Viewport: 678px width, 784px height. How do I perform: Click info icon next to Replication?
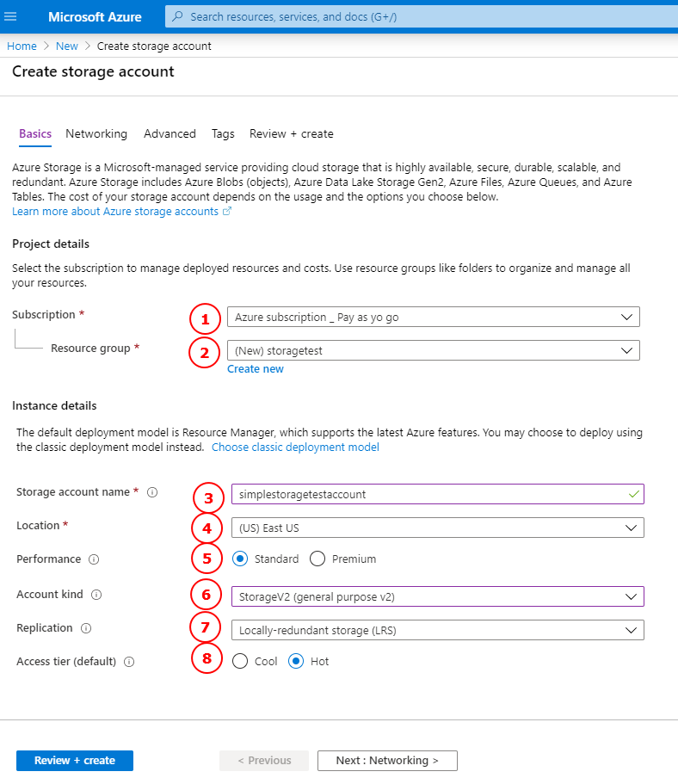[86, 628]
